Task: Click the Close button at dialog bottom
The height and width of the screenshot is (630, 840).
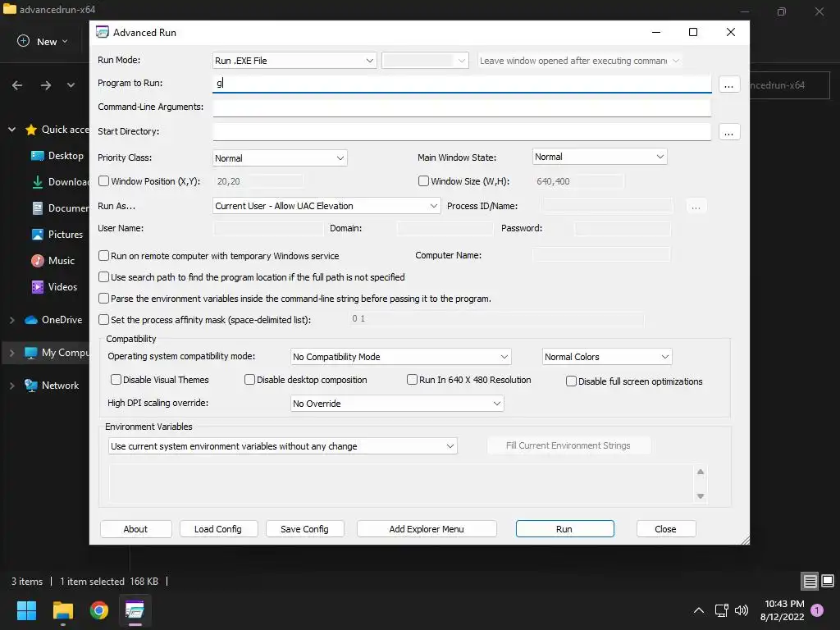Action: [x=666, y=529]
